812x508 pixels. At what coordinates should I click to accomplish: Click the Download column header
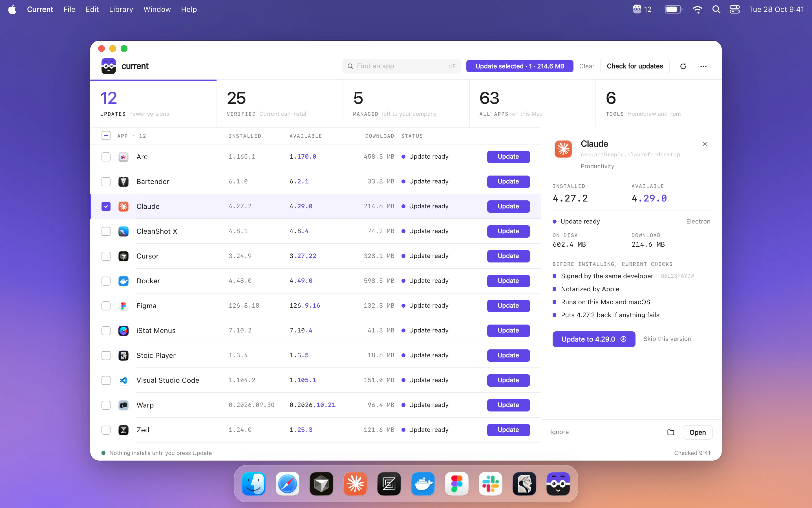[x=379, y=136]
